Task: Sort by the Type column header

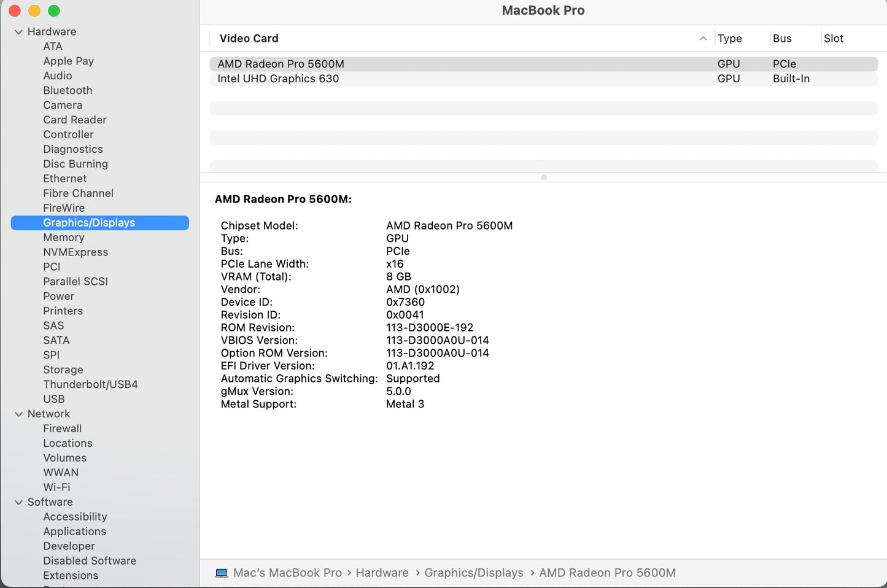Action: [729, 38]
